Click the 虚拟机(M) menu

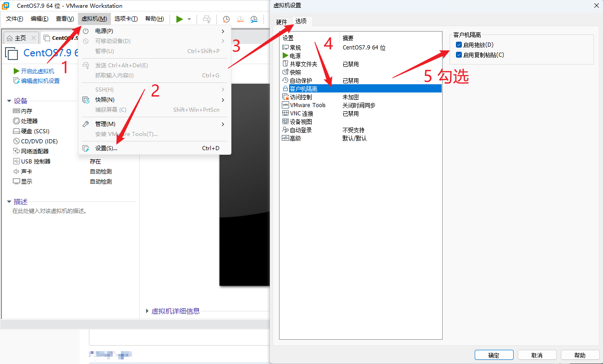pos(94,19)
